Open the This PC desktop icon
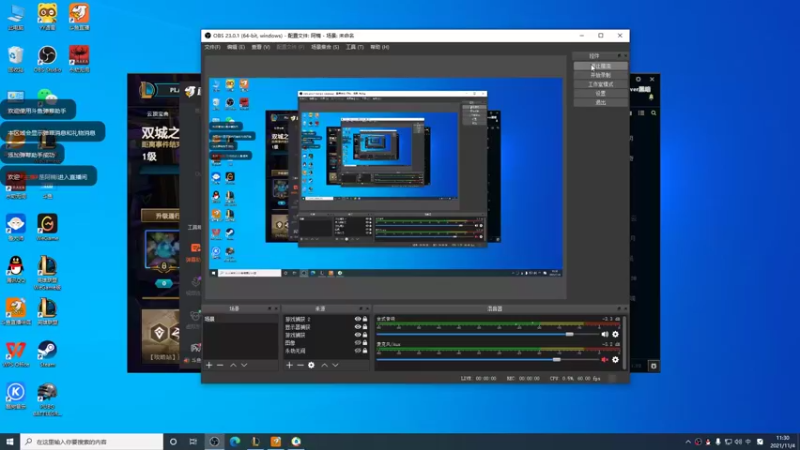 (16, 16)
